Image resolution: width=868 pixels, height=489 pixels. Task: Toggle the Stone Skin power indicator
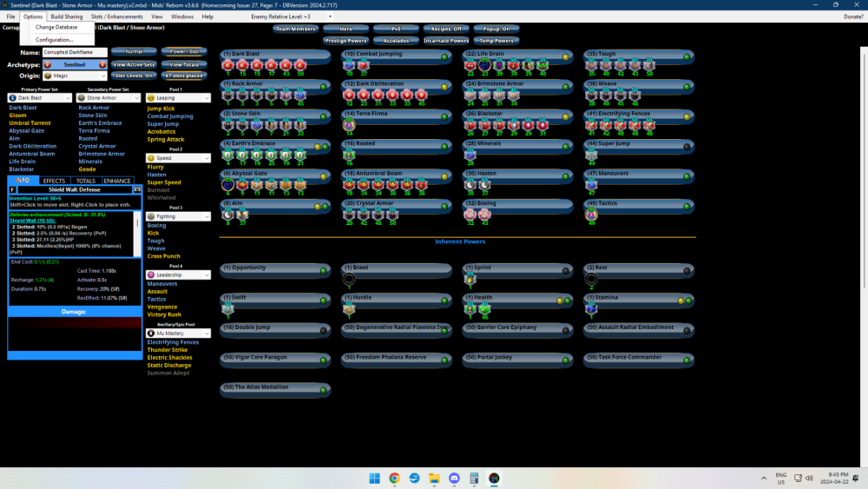(x=324, y=117)
